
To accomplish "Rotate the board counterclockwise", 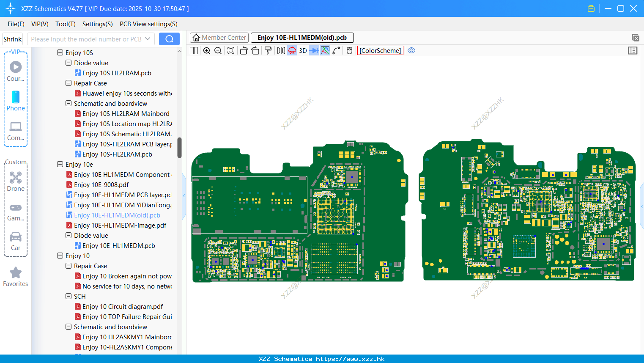I will [244, 50].
